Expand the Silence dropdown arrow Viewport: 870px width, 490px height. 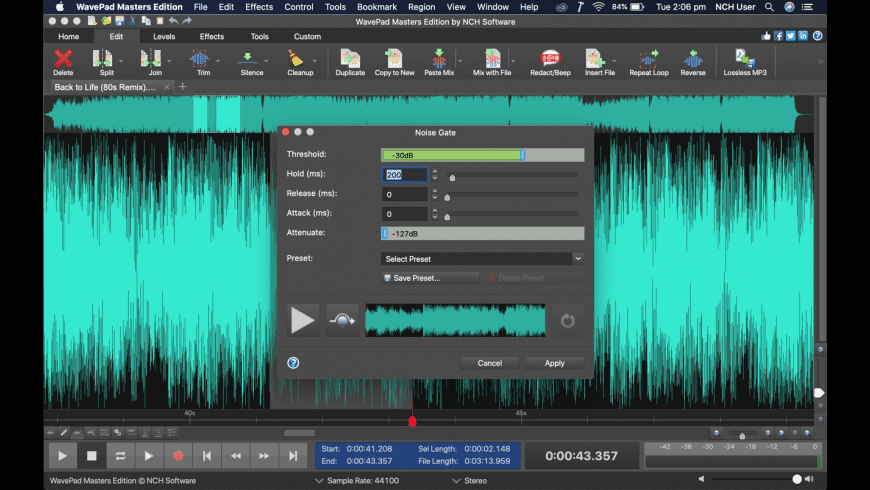(x=266, y=61)
